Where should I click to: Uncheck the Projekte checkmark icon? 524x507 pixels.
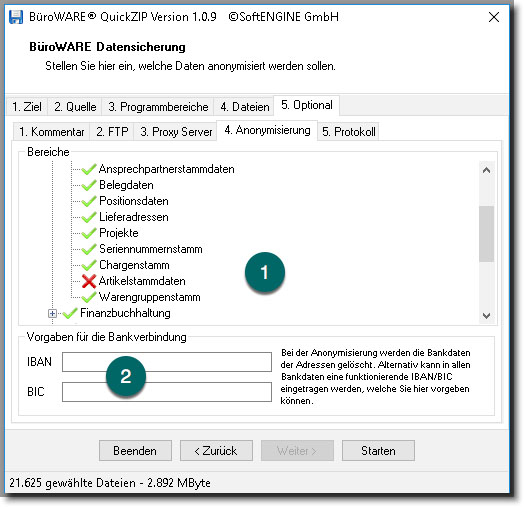(89, 233)
